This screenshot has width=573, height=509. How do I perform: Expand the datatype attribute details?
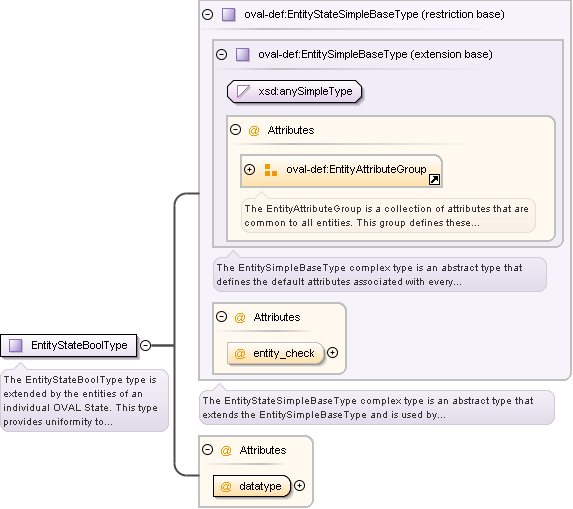[300, 486]
